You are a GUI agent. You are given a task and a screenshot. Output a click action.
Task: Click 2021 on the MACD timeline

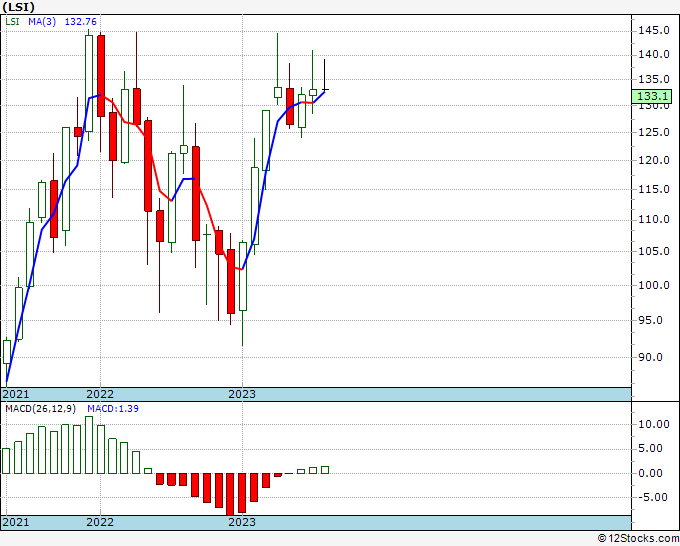pos(16,522)
